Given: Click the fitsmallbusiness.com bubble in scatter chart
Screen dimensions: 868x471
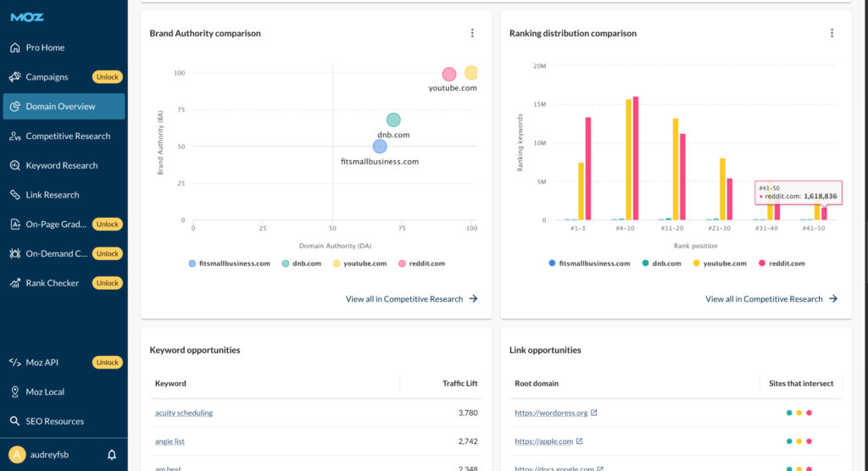Looking at the screenshot, I should 380,147.
